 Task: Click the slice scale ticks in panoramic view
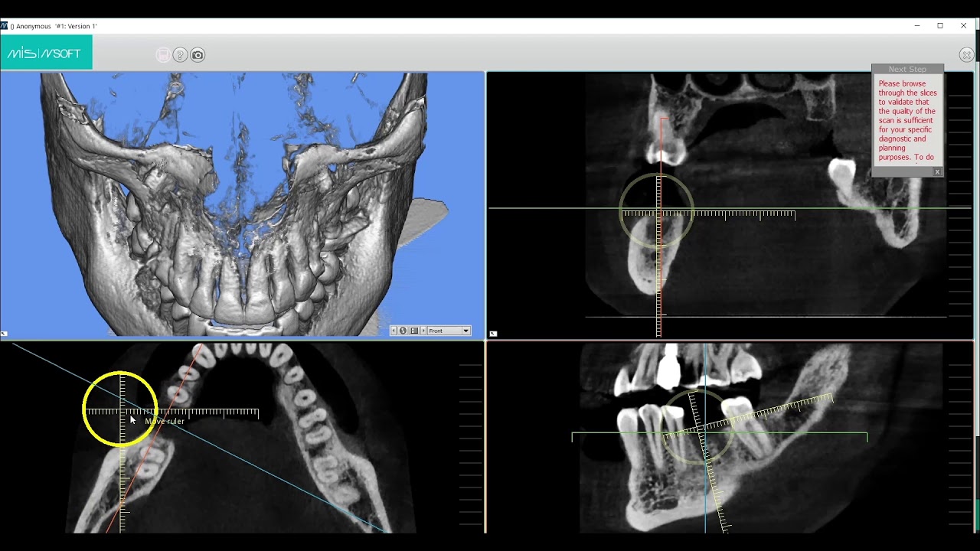pos(959,436)
